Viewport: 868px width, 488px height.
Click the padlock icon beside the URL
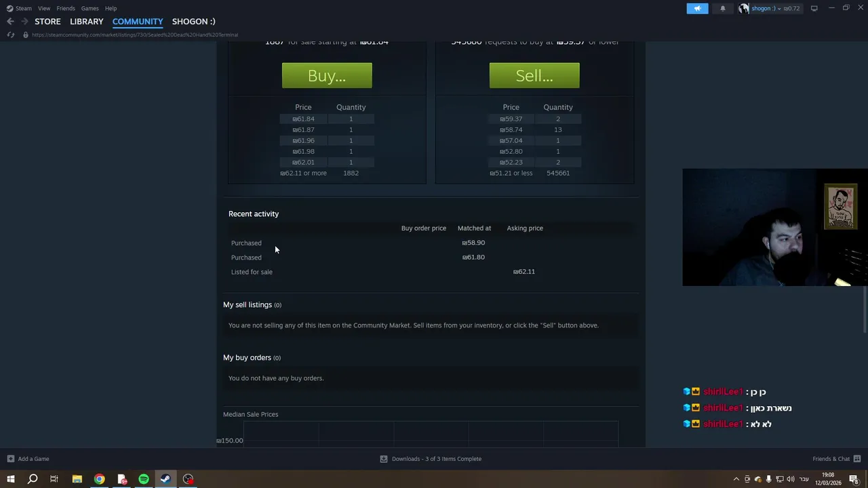25,35
